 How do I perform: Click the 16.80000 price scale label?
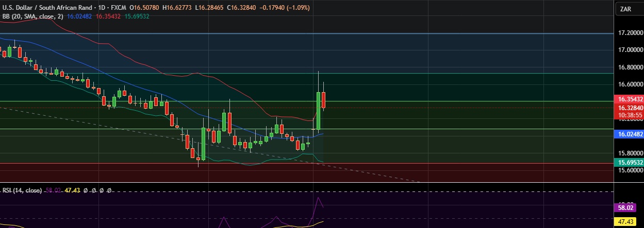point(631,67)
